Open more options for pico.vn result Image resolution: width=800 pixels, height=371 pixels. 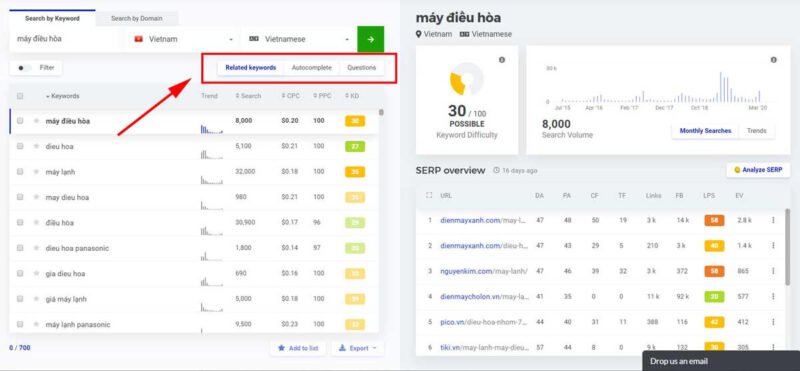[x=773, y=322]
